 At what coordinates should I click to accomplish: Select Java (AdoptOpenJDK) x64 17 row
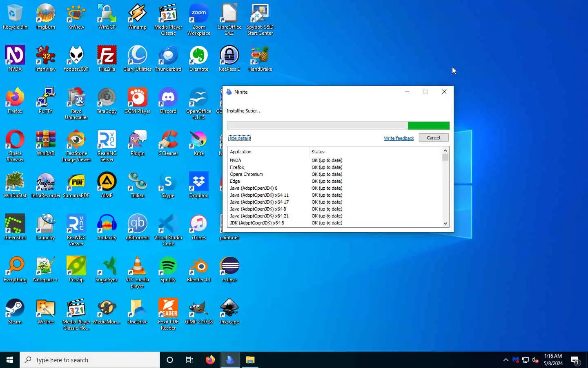(335, 202)
